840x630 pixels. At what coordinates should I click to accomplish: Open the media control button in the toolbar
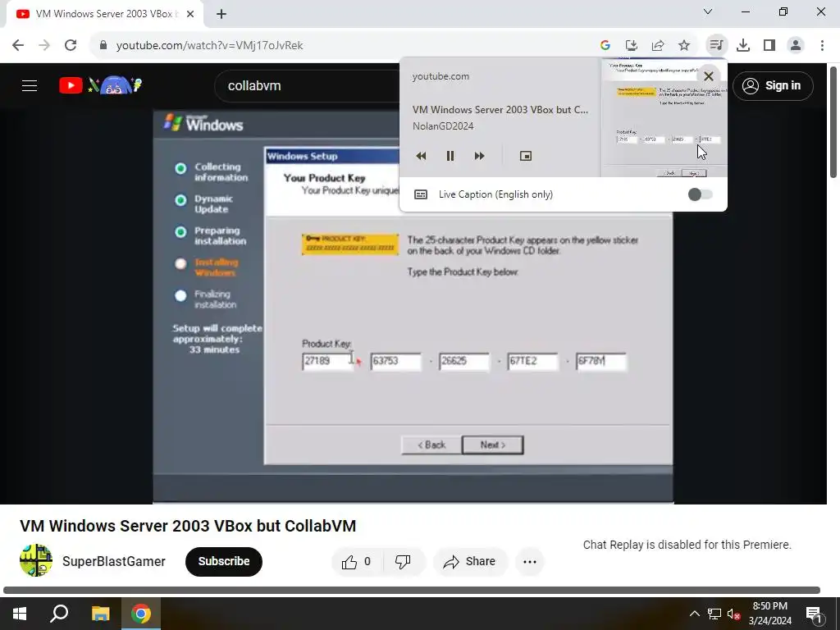coord(716,46)
